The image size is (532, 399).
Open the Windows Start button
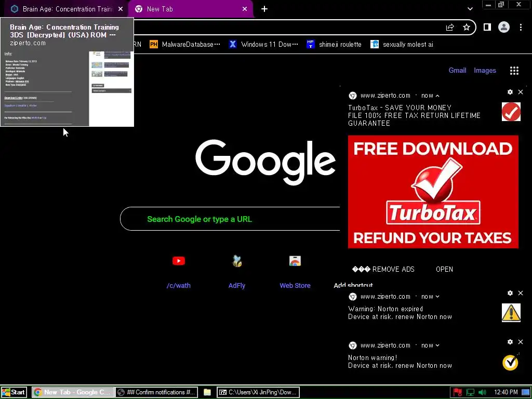pos(14,392)
